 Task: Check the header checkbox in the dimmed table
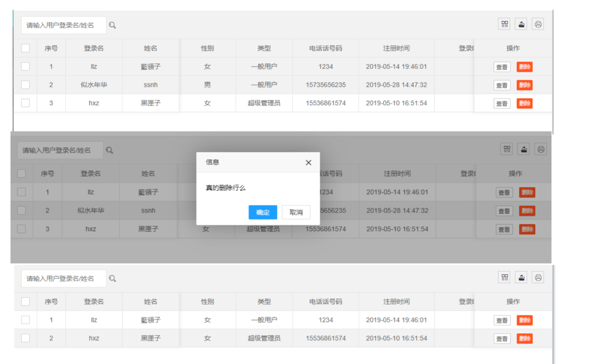click(x=22, y=173)
